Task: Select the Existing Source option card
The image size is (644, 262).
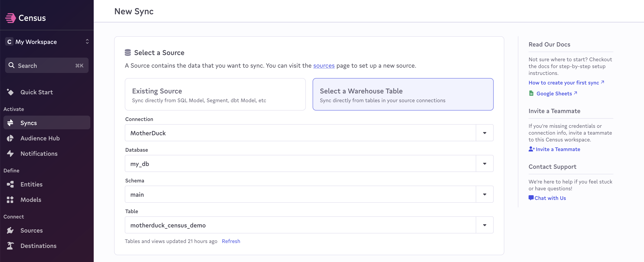Action: click(215, 95)
